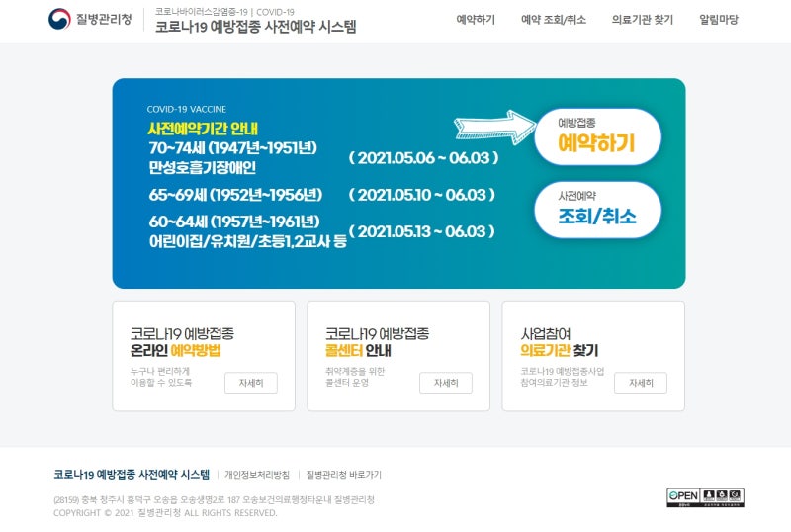Open the 예약 조회/취소 menu item

pyautogui.click(x=554, y=20)
